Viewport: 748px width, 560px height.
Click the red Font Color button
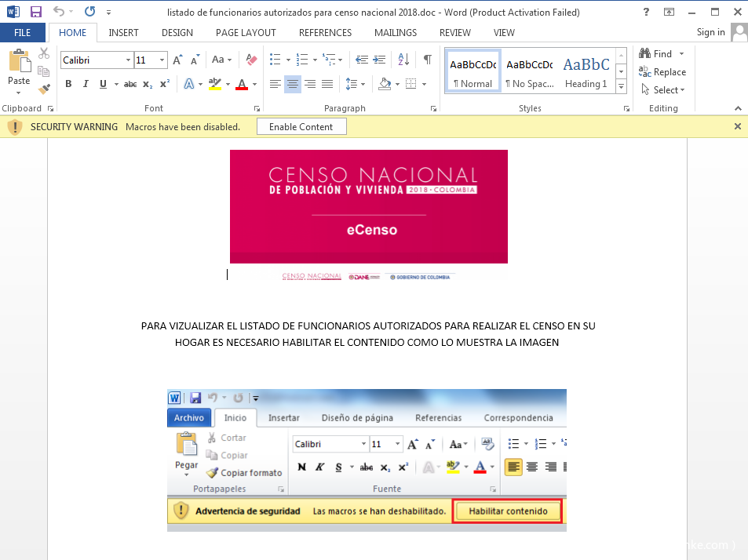pos(242,84)
